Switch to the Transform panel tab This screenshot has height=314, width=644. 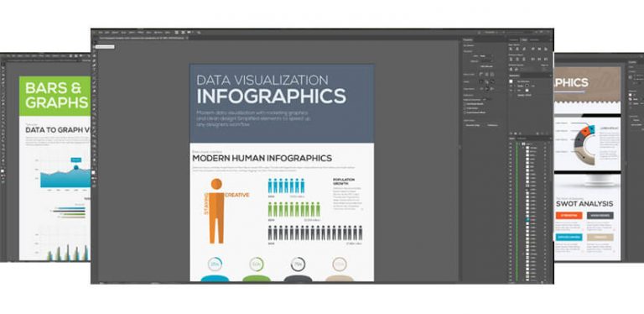tap(514, 39)
